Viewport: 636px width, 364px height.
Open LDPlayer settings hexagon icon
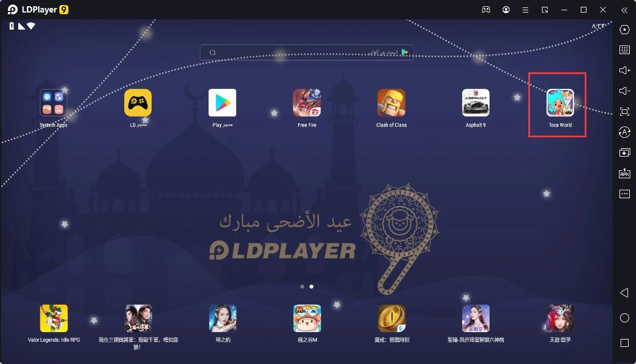(625, 30)
